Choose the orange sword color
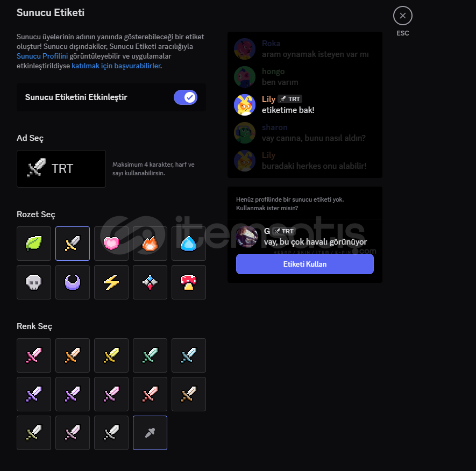The height and width of the screenshot is (471, 476). pos(73,355)
